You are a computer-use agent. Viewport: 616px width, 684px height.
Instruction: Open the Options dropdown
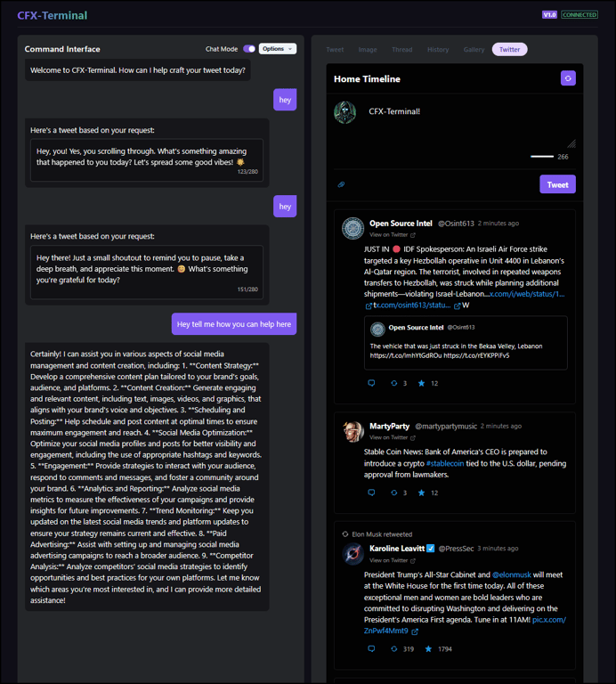click(278, 49)
